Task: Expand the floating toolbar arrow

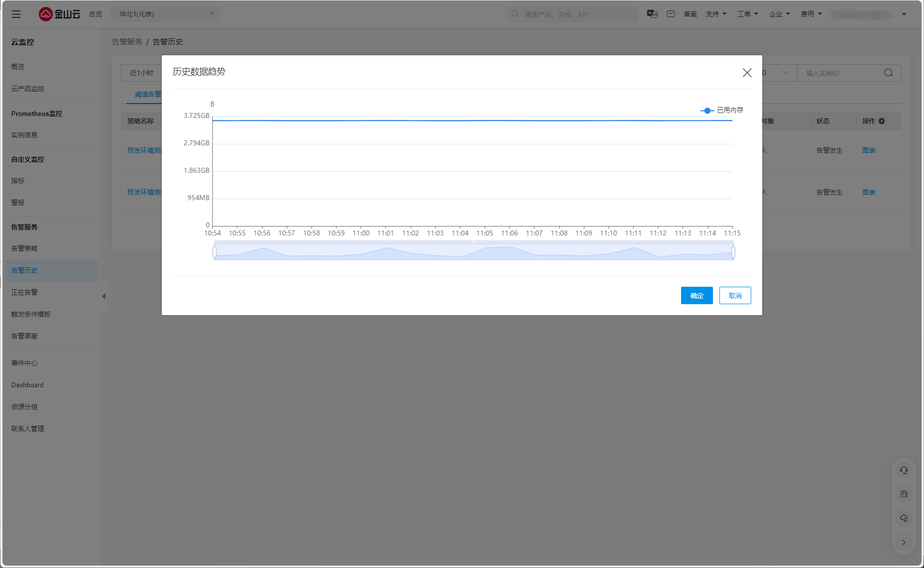Action: 904,543
